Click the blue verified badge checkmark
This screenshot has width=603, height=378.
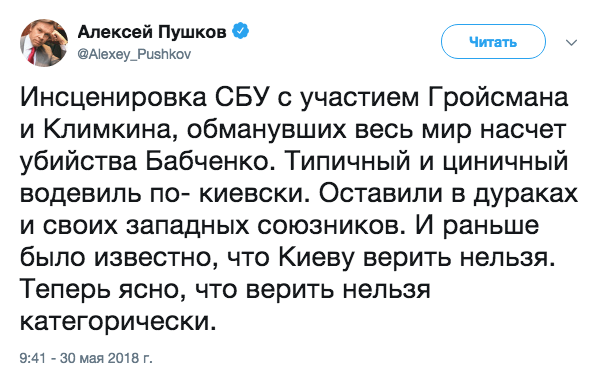pos(240,31)
